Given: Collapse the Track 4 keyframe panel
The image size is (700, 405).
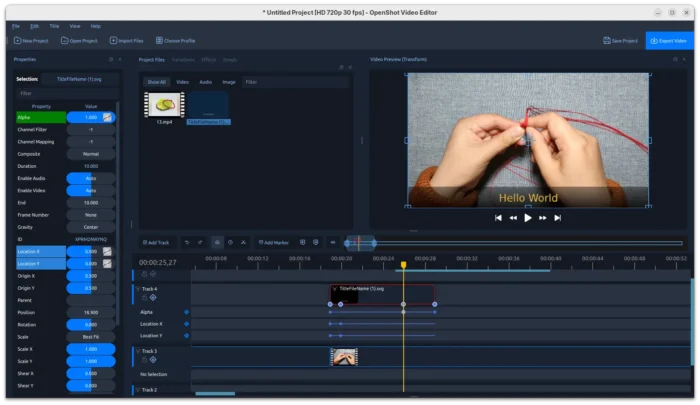Looking at the screenshot, I should point(137,289).
